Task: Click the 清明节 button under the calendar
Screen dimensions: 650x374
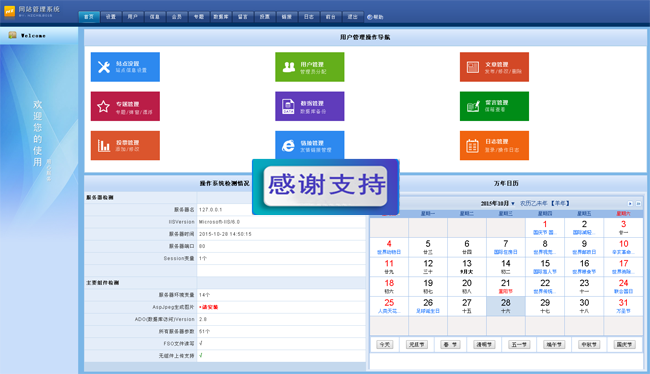Action: pos(484,345)
